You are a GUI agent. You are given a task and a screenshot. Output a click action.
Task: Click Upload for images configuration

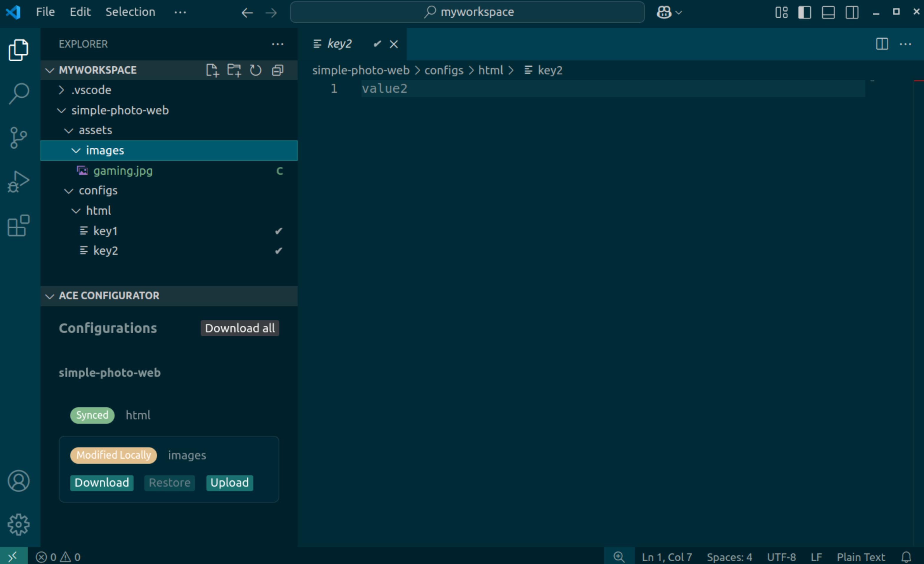[230, 483]
